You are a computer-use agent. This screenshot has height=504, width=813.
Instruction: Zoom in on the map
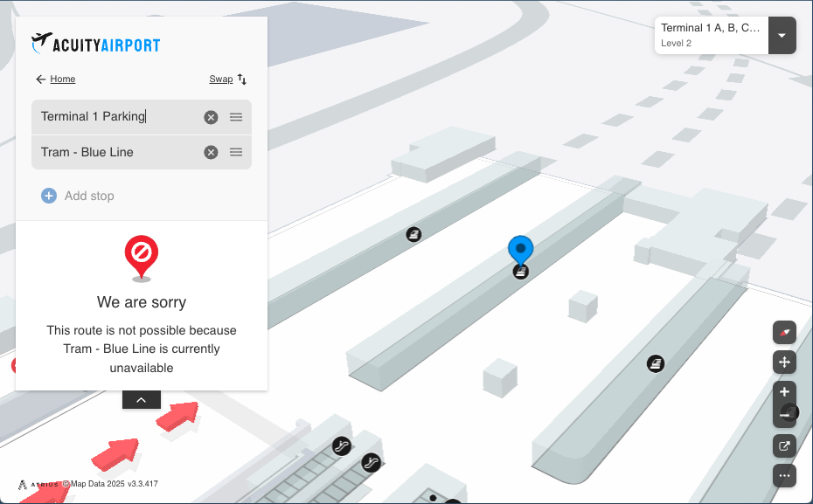click(784, 392)
